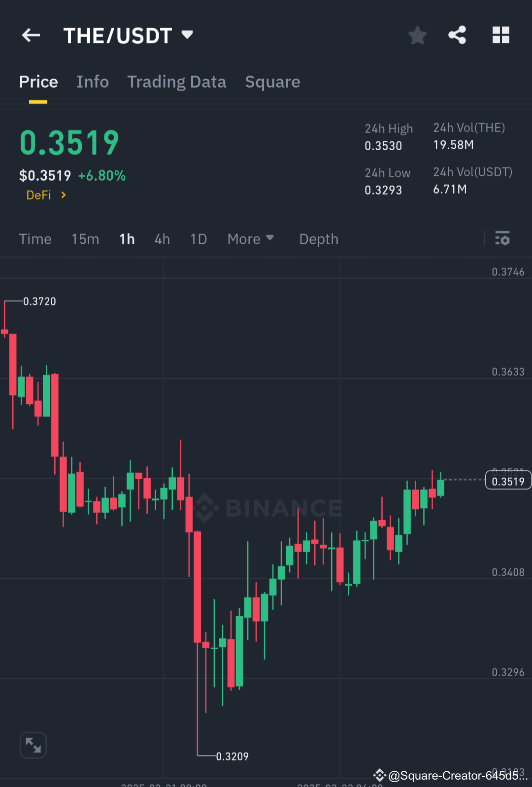
Task: Switch the chart to 1D interval
Action: [x=199, y=239]
